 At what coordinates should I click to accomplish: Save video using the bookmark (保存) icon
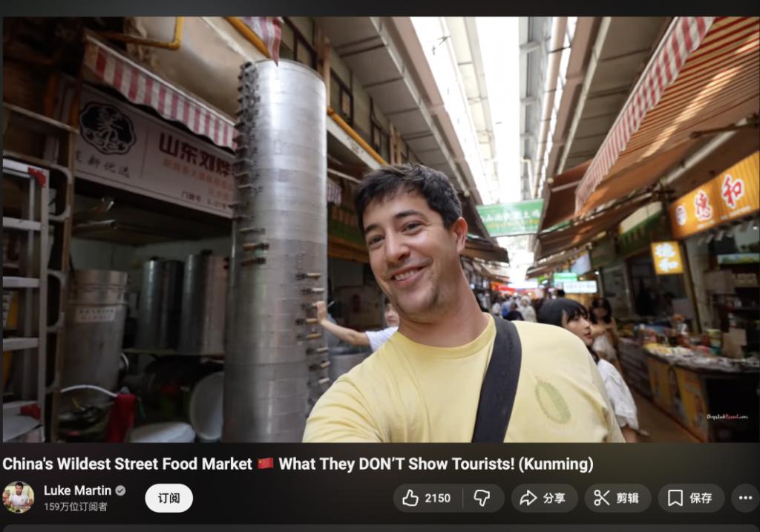point(690,498)
